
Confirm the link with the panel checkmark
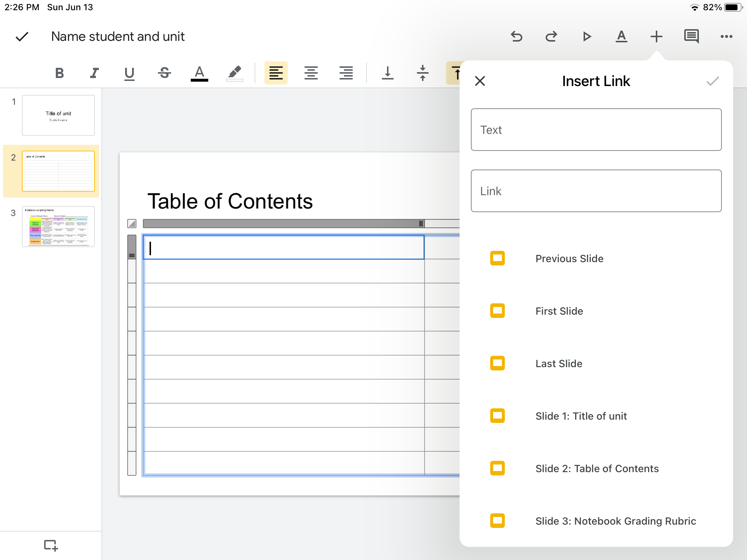[713, 81]
